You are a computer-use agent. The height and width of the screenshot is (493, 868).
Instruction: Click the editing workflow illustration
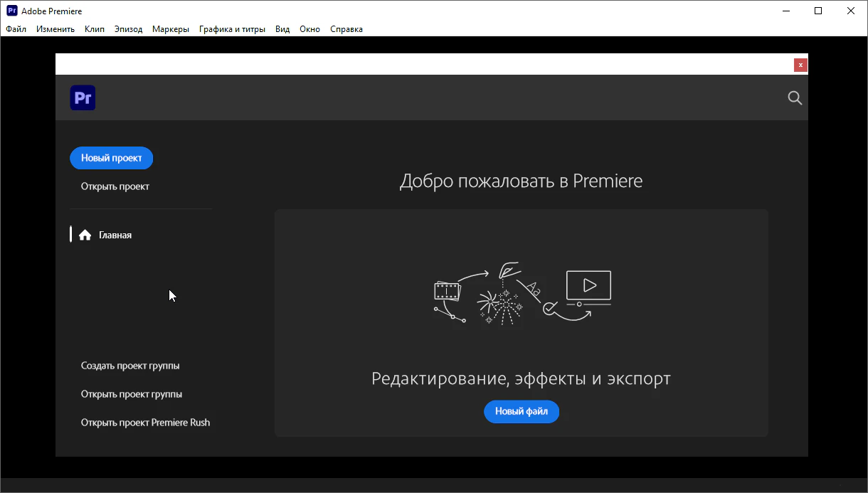[x=522, y=294]
